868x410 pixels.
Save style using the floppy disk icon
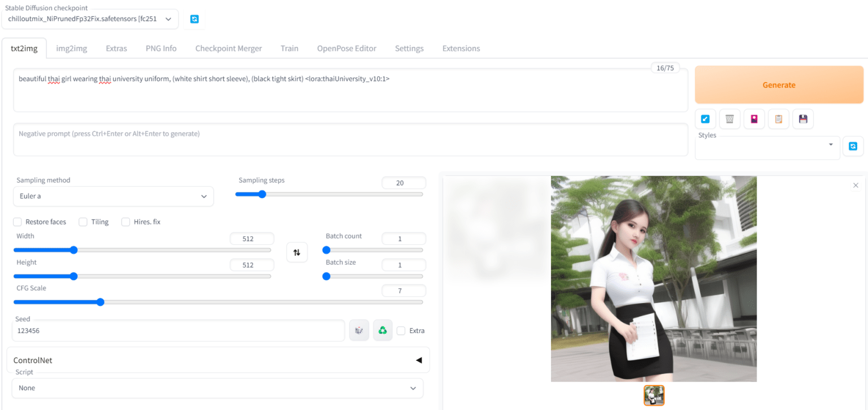(x=803, y=119)
